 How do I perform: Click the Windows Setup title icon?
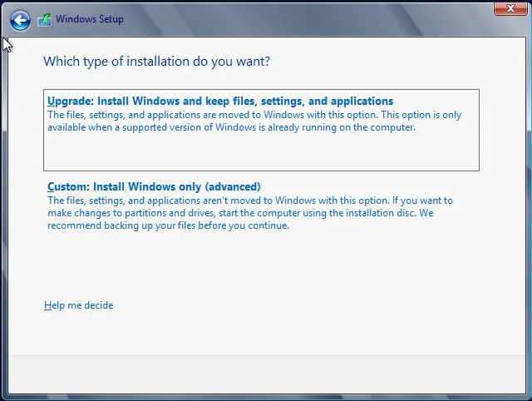click(45, 20)
